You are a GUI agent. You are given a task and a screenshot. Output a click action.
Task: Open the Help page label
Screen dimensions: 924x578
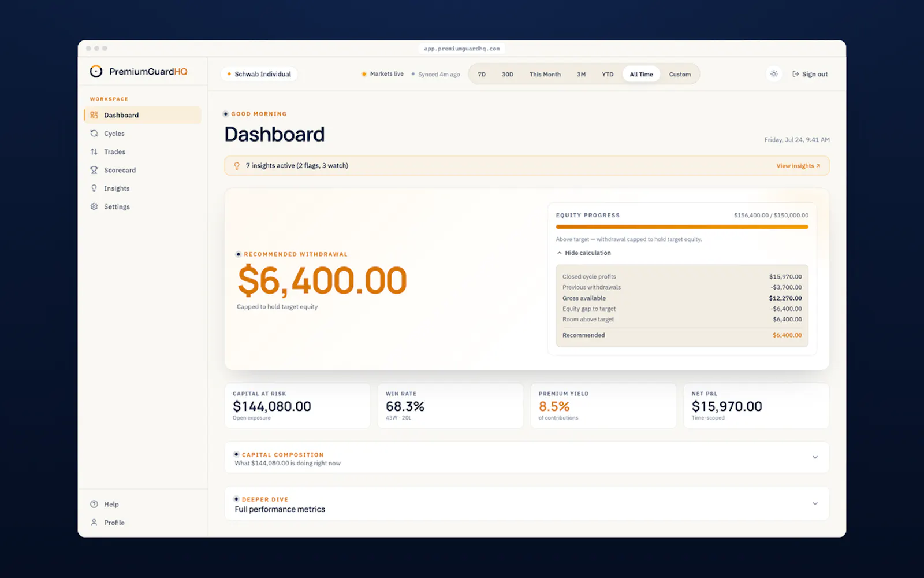(x=111, y=504)
